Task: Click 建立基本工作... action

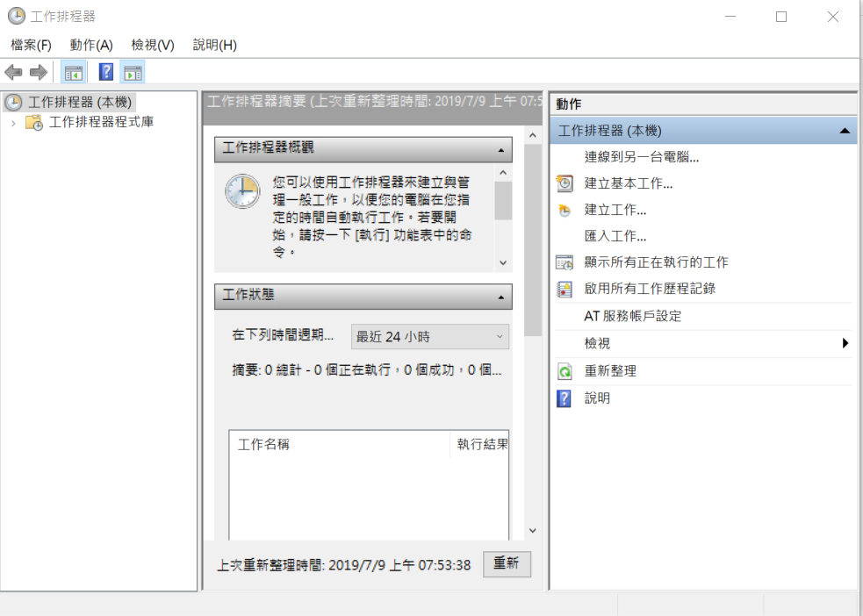Action: 628,183
